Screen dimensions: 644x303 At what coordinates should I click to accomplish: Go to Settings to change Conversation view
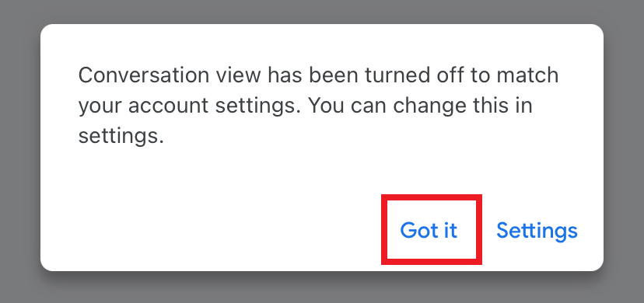coord(537,230)
